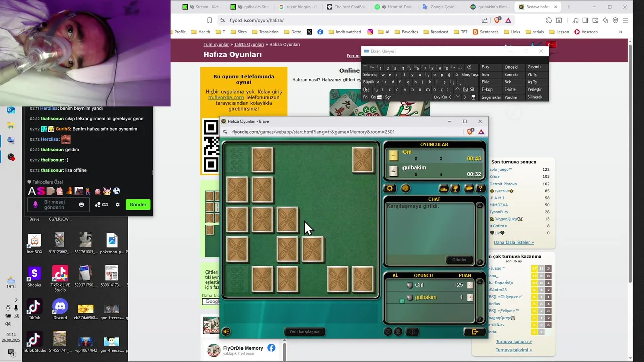644x362 pixels.
Task: Click Brave shields lion in main address bar
Action: pos(497,20)
